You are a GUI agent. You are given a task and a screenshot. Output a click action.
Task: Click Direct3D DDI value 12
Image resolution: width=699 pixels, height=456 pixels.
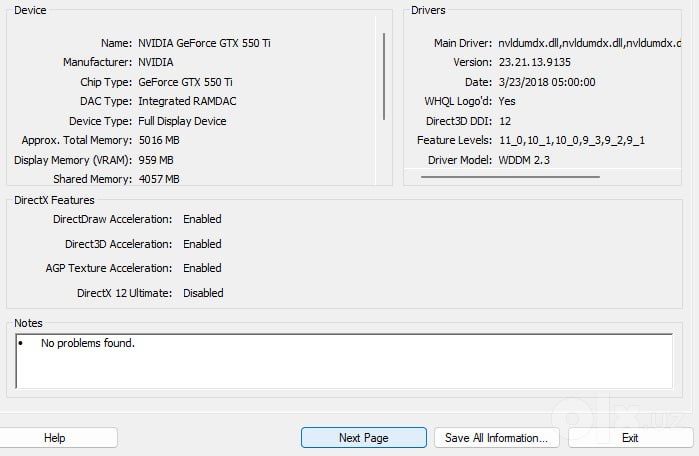point(505,121)
